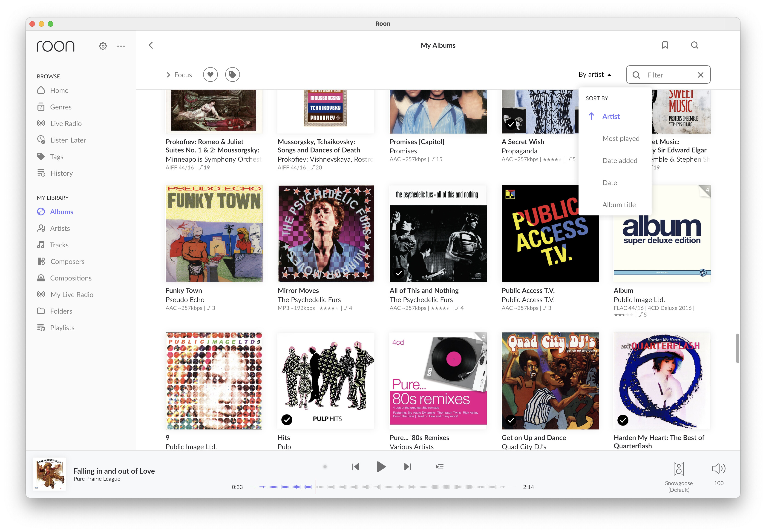Expand the Focus options chevron
The height and width of the screenshot is (532, 766).
tap(168, 75)
